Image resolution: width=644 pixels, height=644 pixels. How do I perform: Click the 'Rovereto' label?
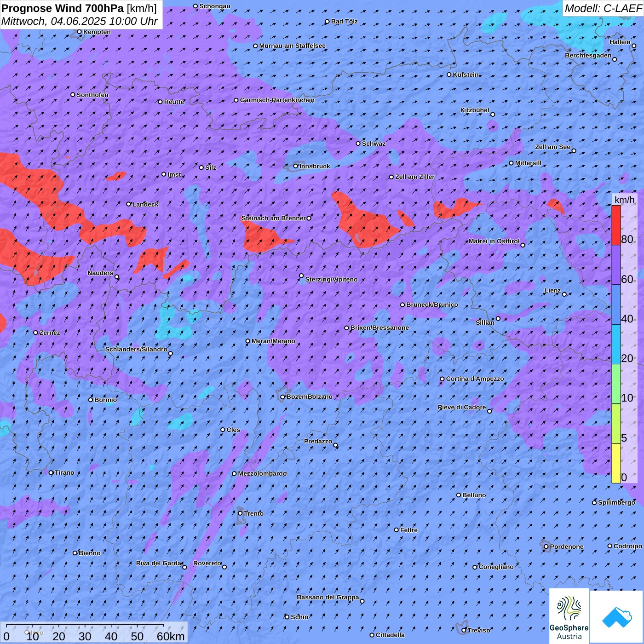[207, 563]
